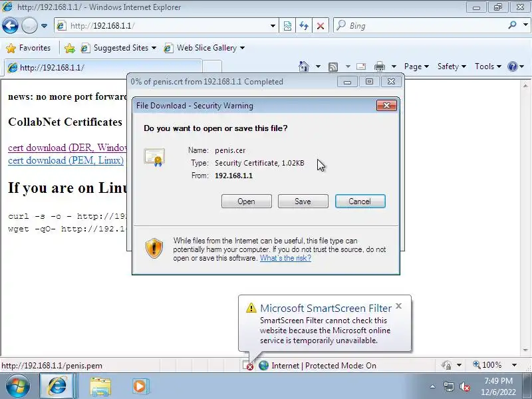532x399 pixels.
Task: Click the SmartScreen status bar icon
Action: point(247,365)
